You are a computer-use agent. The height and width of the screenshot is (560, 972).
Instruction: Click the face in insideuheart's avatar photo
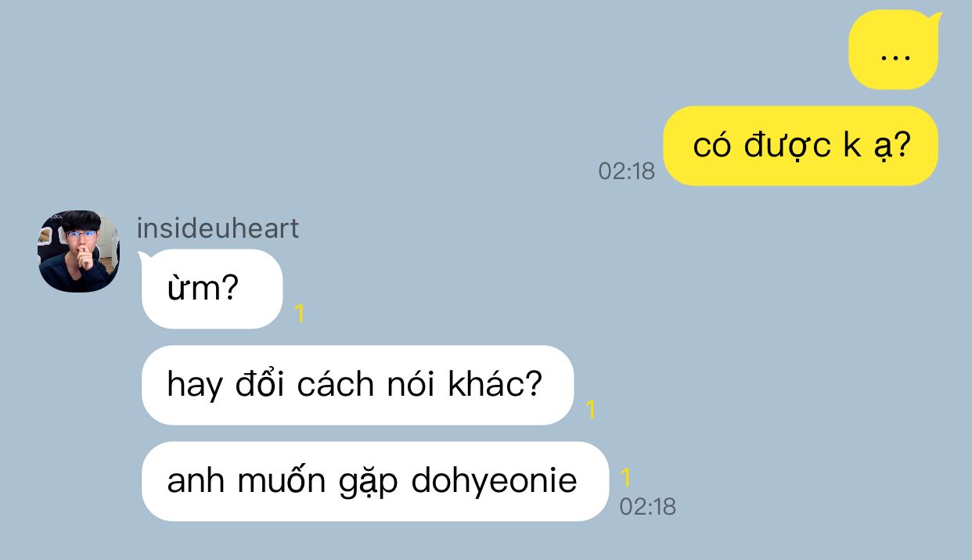[81, 240]
